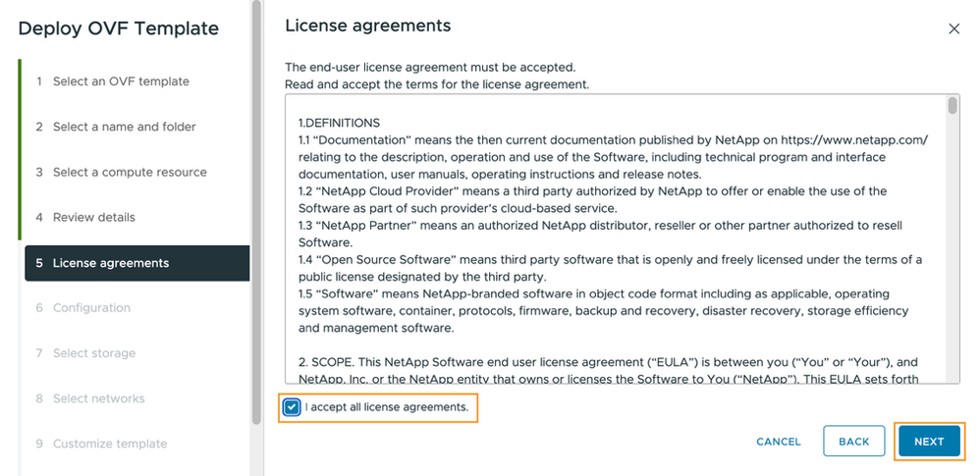Click the license text scrollbar thumb
This screenshot has width=980, height=476.
(x=953, y=106)
